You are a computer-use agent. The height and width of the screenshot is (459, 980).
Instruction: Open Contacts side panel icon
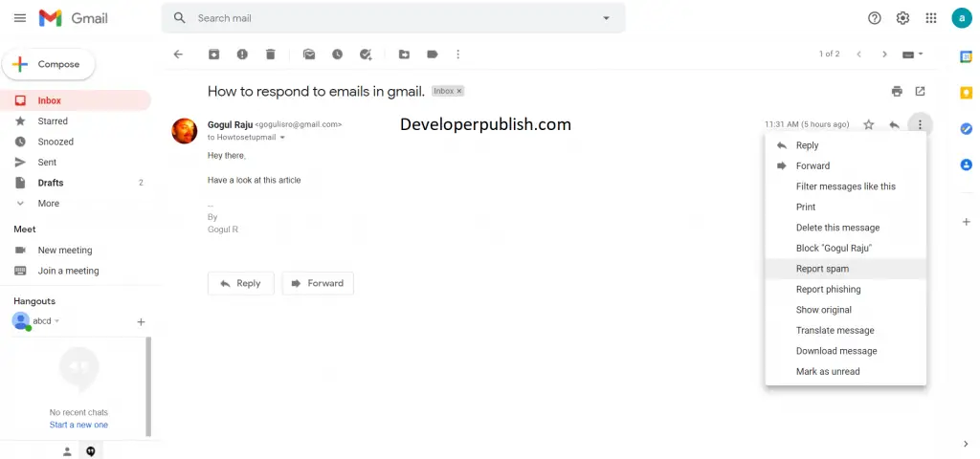pyautogui.click(x=967, y=164)
